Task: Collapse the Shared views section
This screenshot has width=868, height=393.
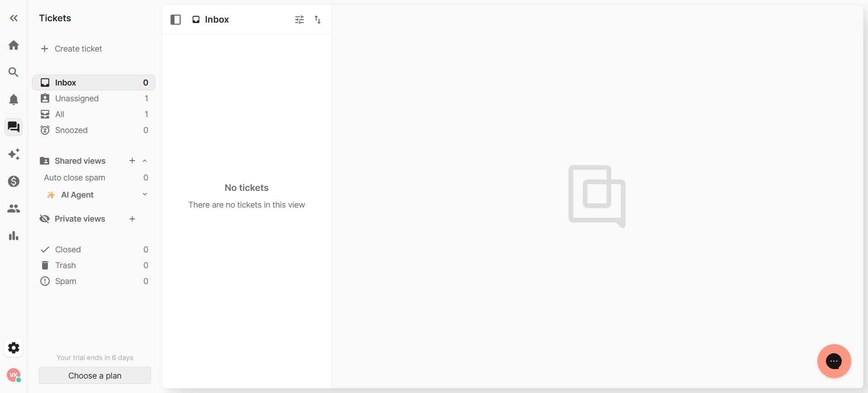Action: tap(145, 161)
